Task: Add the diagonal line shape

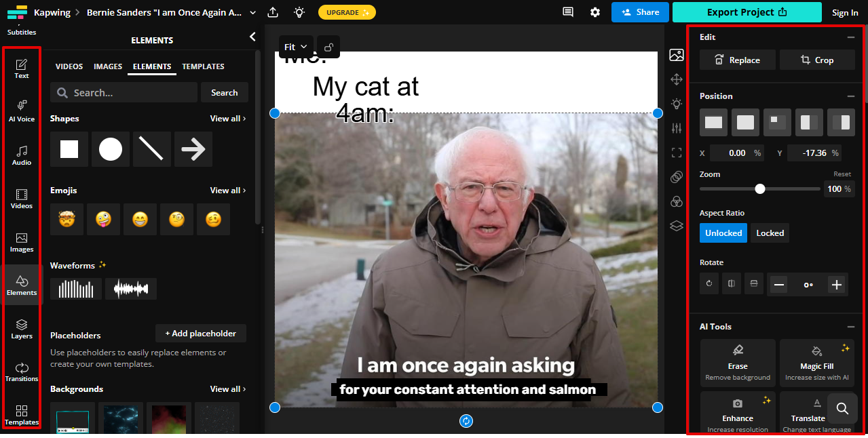Action: [x=152, y=149]
